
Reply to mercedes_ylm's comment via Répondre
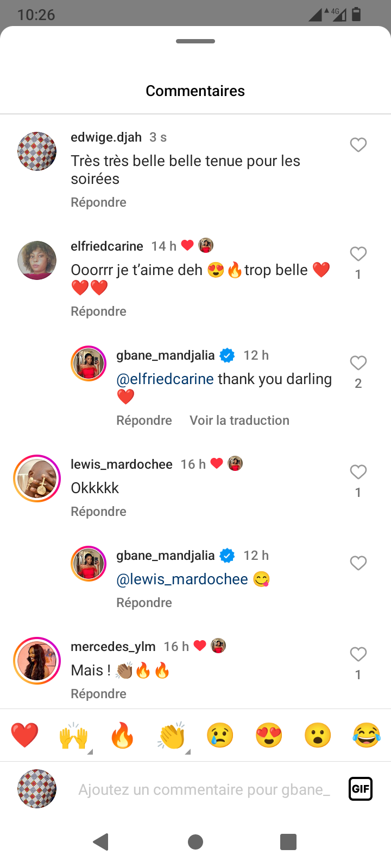pyautogui.click(x=98, y=694)
